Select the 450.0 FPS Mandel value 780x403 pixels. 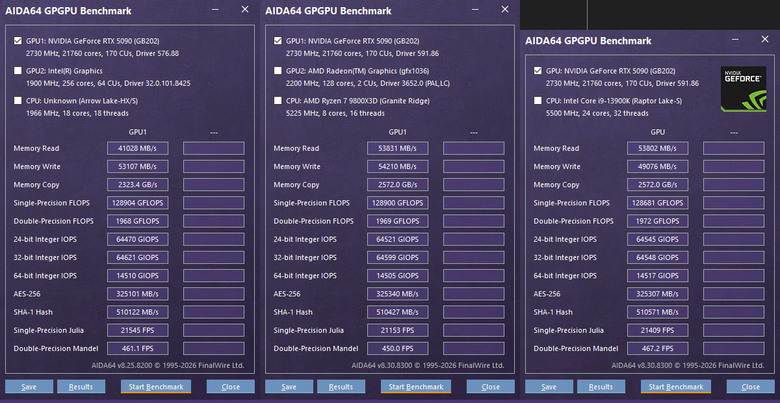[x=397, y=348]
